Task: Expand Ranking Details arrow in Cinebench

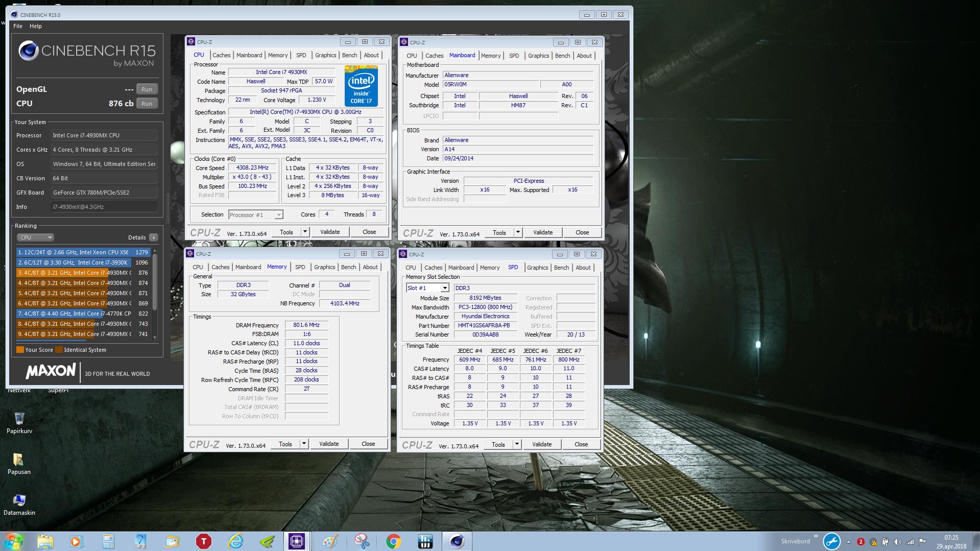Action: tap(154, 237)
